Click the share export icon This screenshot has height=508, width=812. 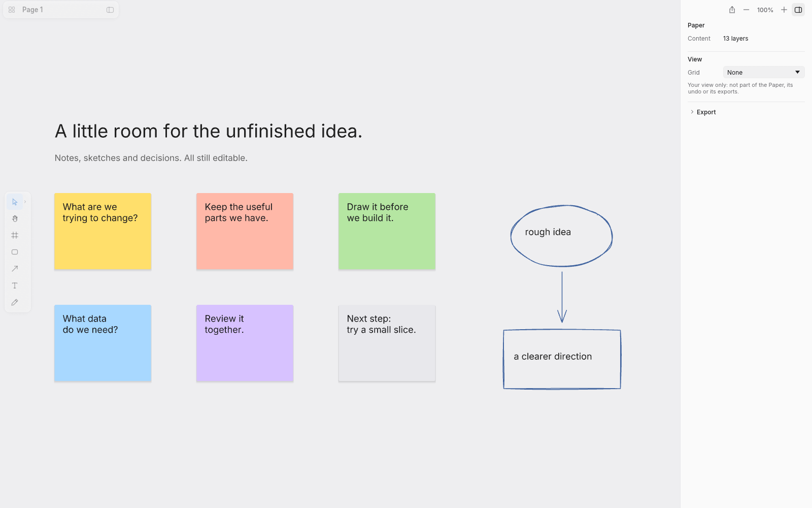(x=732, y=10)
